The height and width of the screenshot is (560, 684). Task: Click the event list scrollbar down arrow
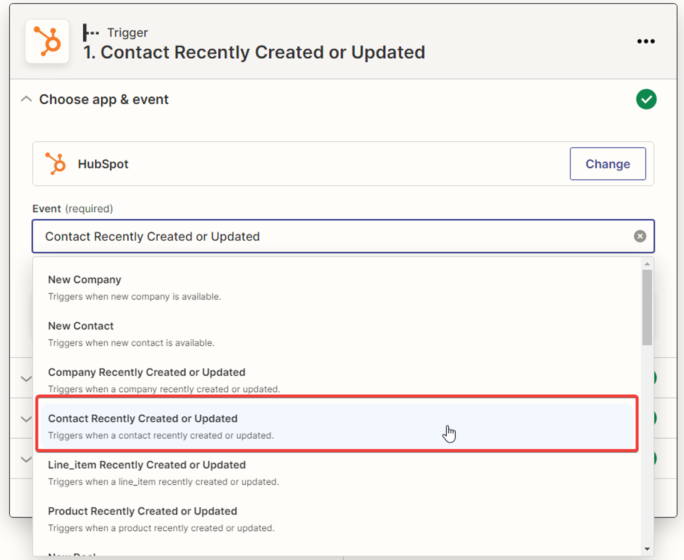point(647,549)
